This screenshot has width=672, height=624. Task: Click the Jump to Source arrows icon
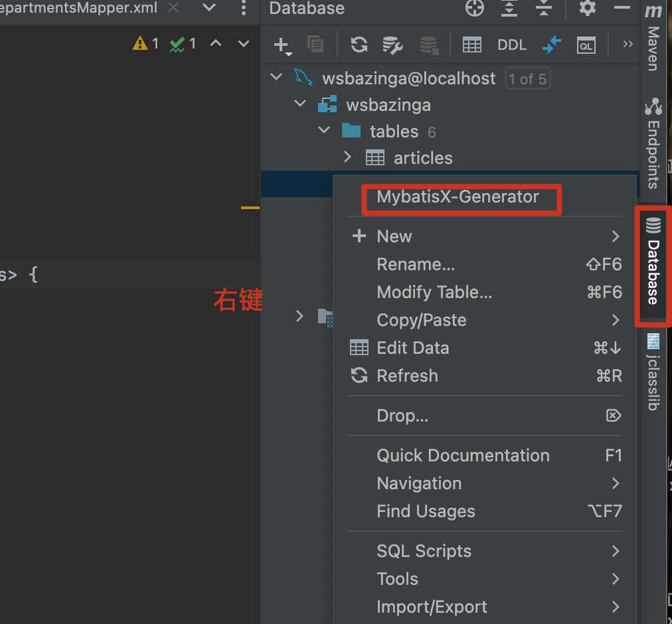pos(552,44)
